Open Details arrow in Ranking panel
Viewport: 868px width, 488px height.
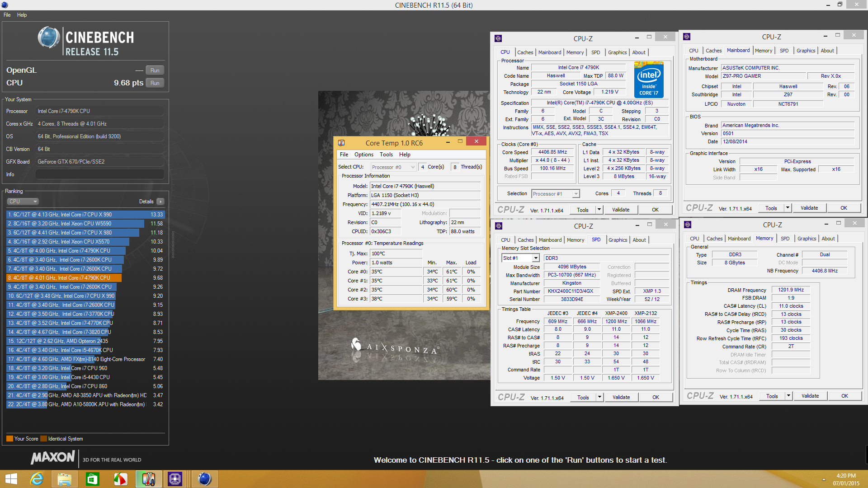coord(160,202)
